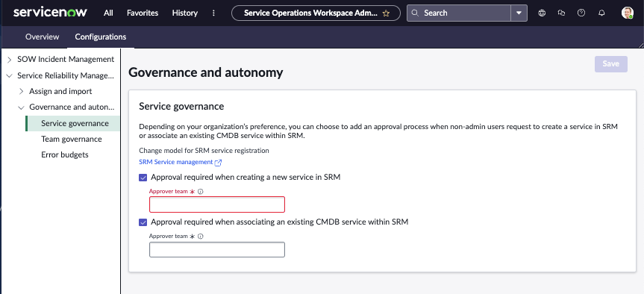Select Team governance in the sidebar
The height and width of the screenshot is (294, 644).
click(x=72, y=140)
